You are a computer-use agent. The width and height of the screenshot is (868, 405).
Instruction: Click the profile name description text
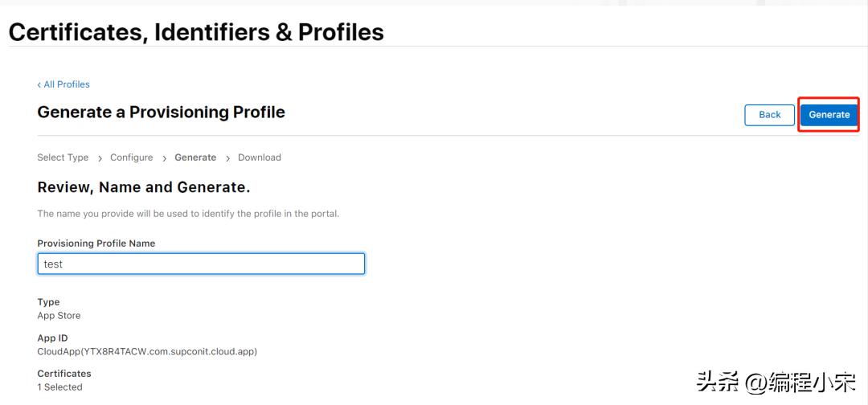coord(188,214)
